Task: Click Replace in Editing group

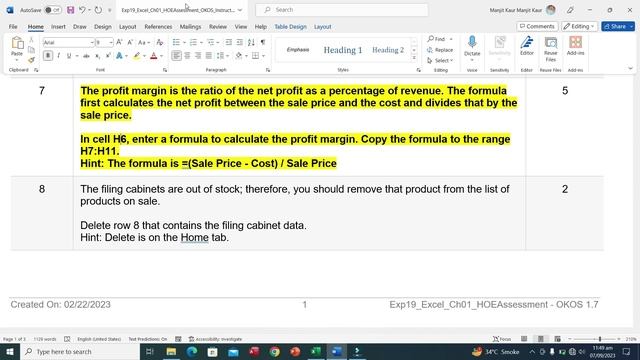Action: pyautogui.click(x=440, y=50)
